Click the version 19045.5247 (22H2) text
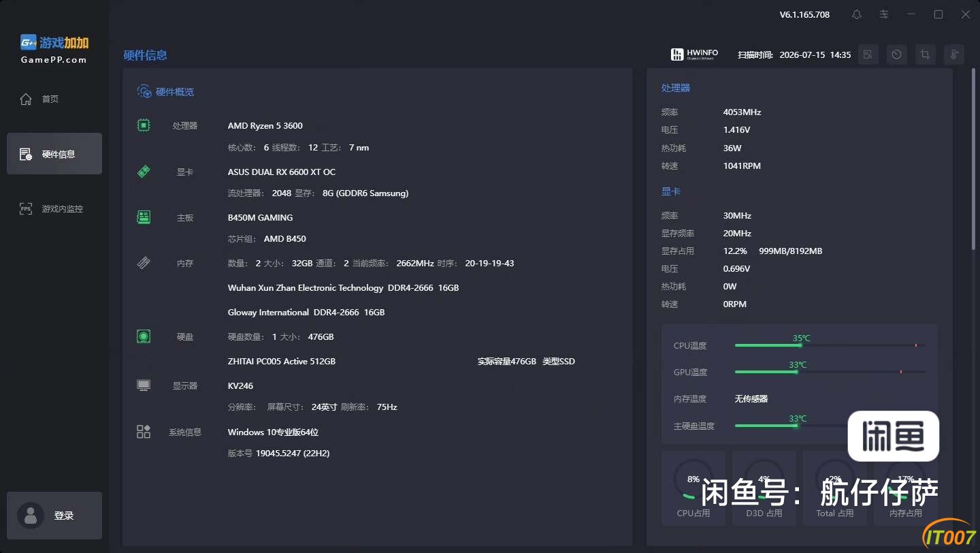980x553 pixels. click(293, 453)
